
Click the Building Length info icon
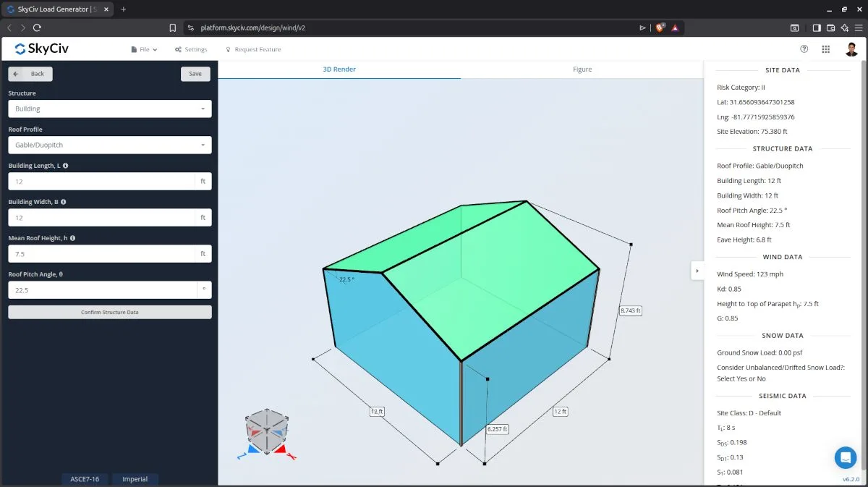pos(66,166)
